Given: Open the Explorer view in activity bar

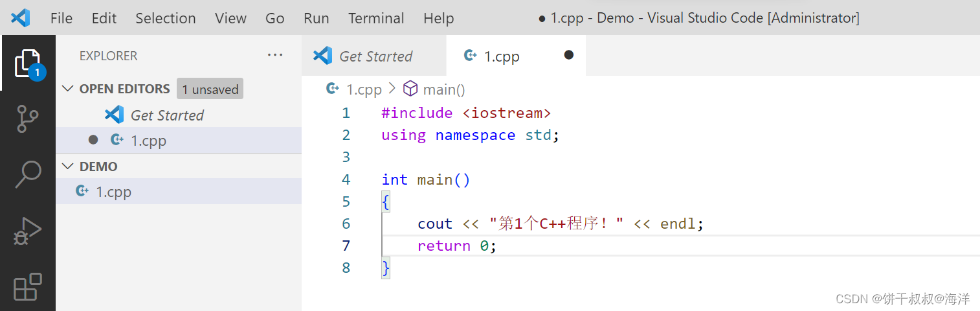Looking at the screenshot, I should pos(28,63).
